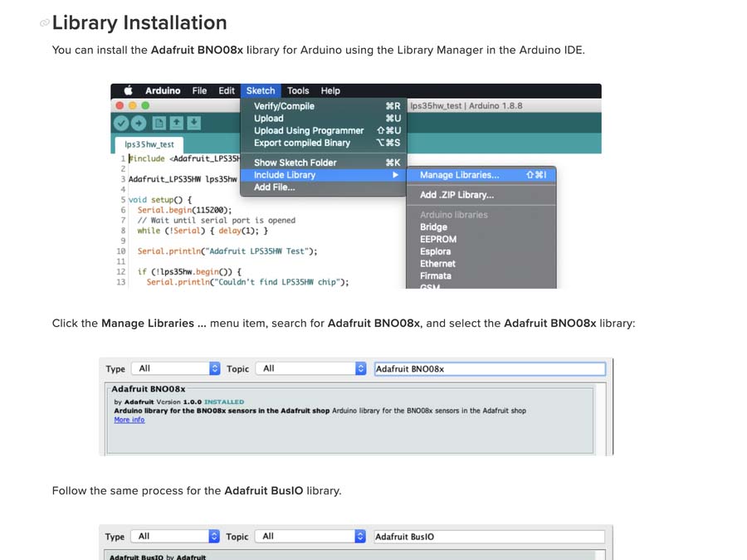Choose Export compiled Binary
The image size is (747, 560).
[x=324, y=143]
